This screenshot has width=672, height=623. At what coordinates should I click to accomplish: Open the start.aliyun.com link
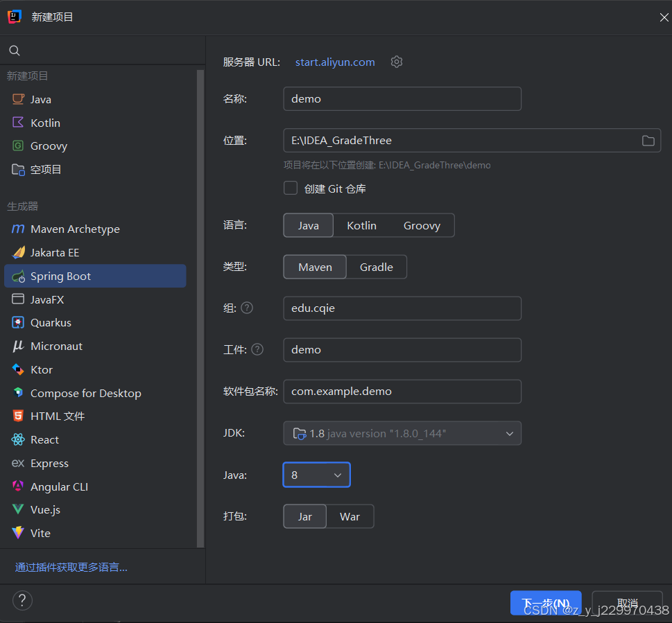point(335,62)
